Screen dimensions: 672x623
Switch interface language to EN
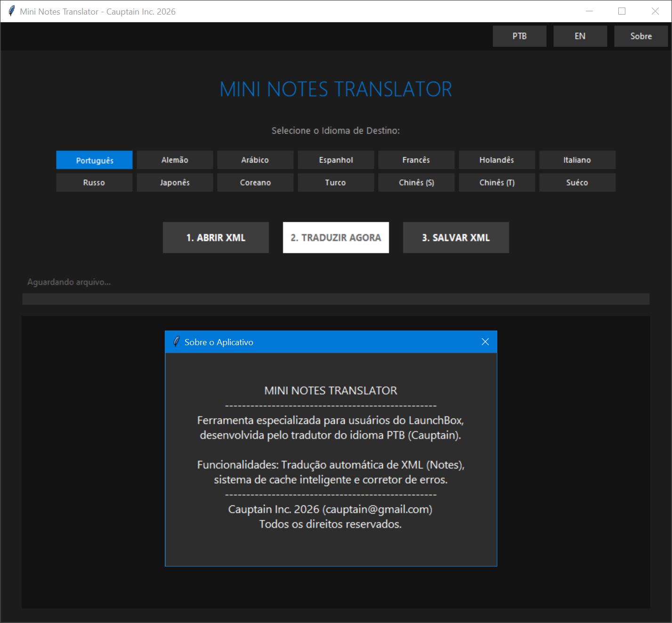coord(580,36)
